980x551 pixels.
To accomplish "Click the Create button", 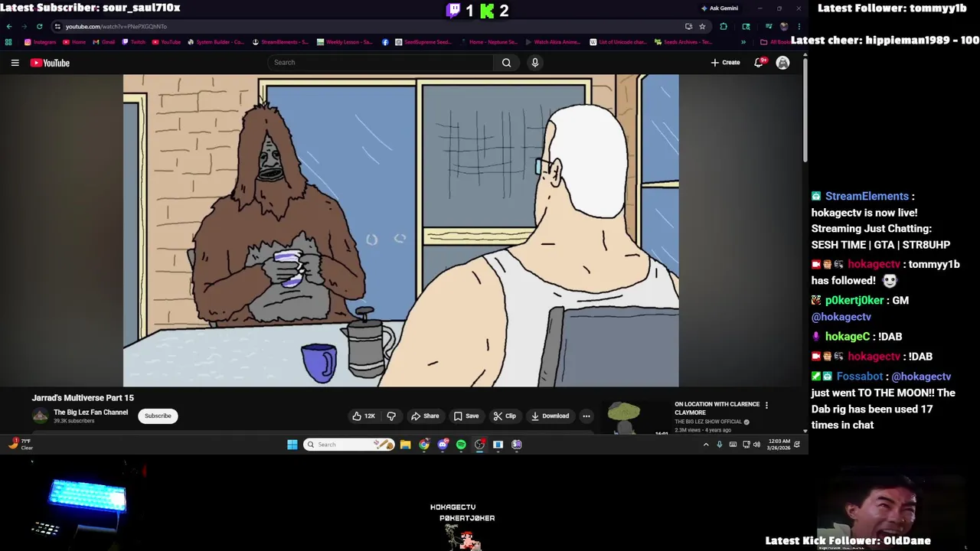I will point(725,63).
